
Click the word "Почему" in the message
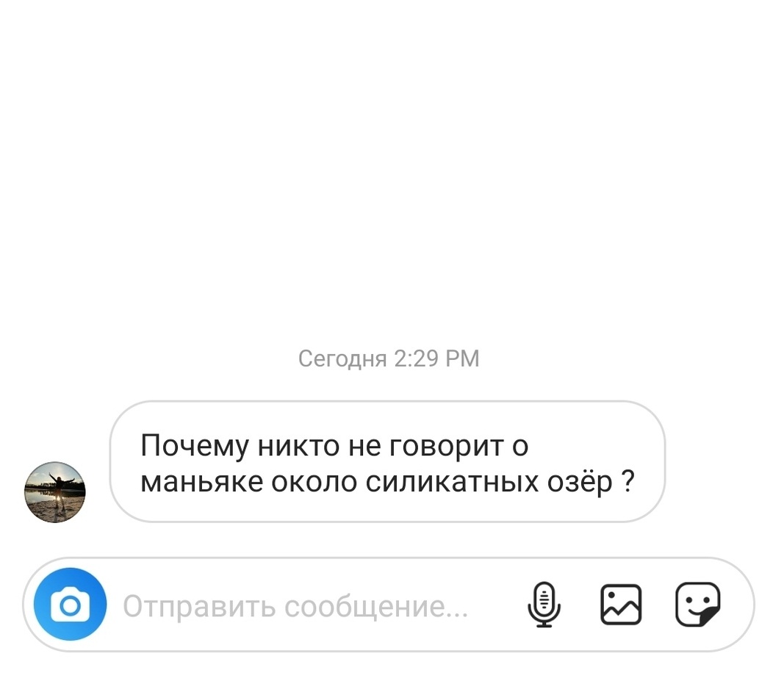[x=195, y=446]
